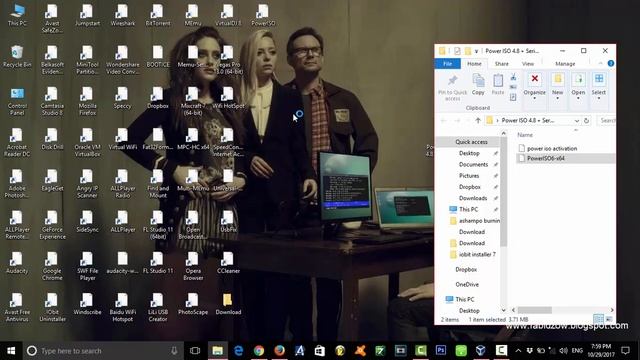The image size is (640, 360).
Task: Click the Refresh icon beside address bar
Action: click(587, 120)
